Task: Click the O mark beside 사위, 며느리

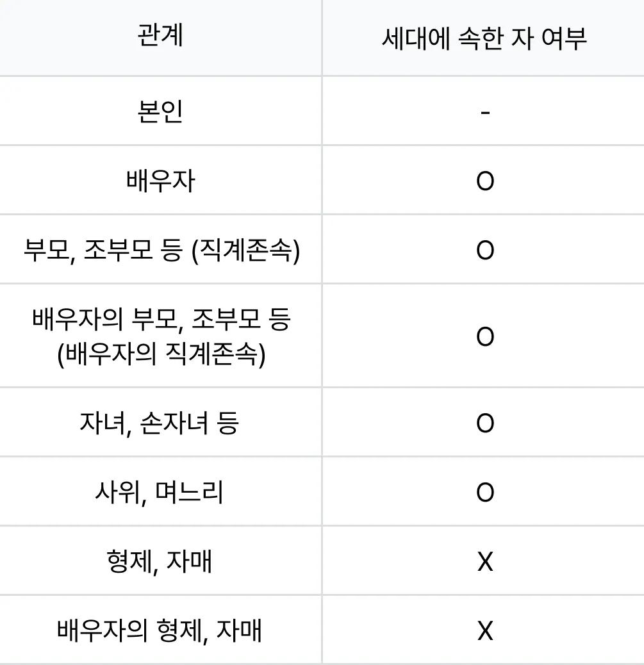Action: [x=485, y=493]
